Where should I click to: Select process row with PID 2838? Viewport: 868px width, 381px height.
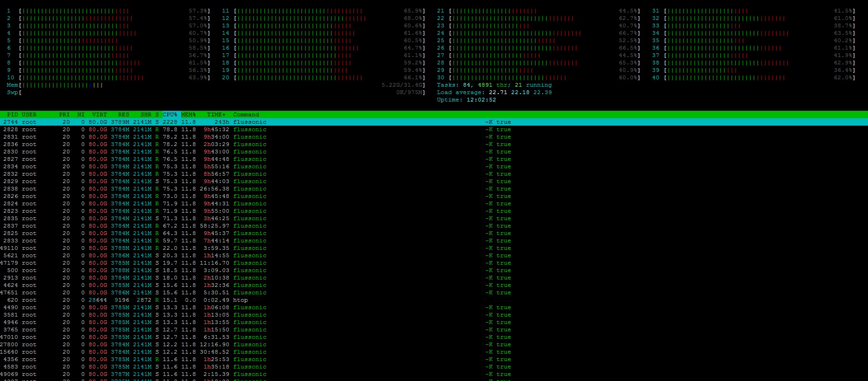434,189
